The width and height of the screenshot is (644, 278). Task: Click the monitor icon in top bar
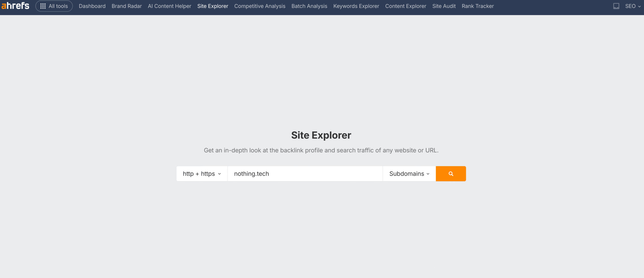pos(616,6)
